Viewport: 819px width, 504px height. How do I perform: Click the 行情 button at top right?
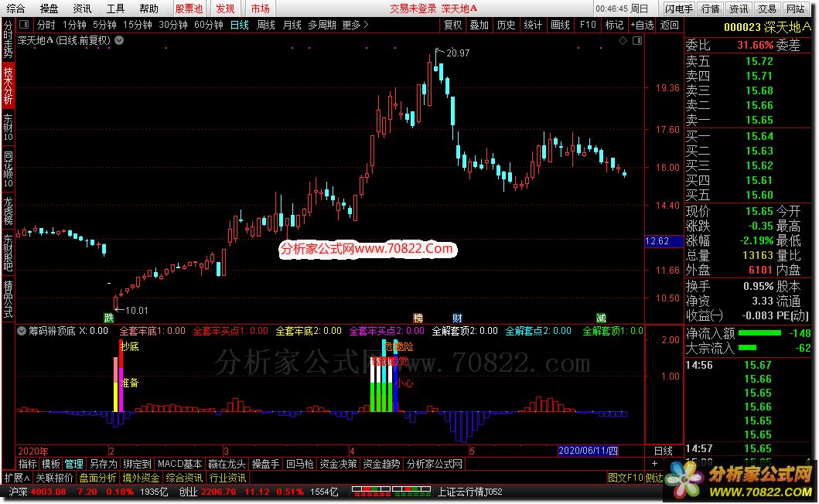(711, 9)
